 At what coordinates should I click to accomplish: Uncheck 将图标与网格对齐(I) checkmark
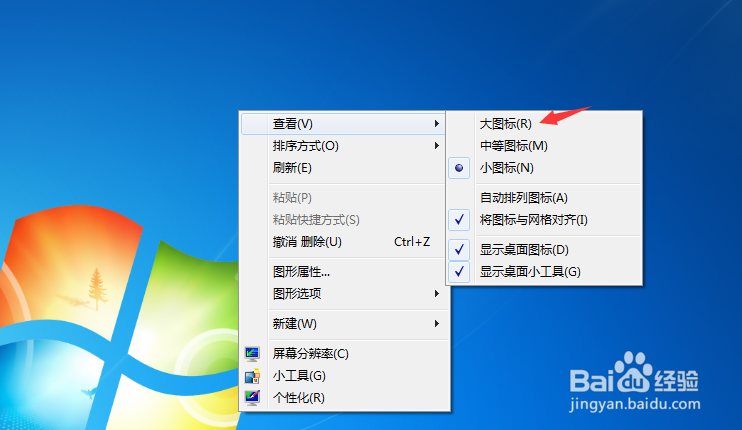[x=459, y=219]
